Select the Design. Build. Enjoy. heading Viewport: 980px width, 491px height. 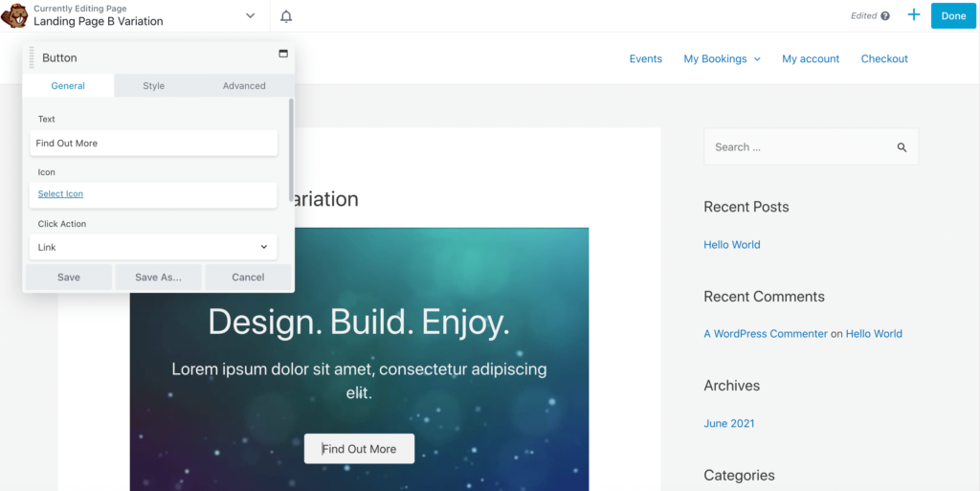coord(359,323)
